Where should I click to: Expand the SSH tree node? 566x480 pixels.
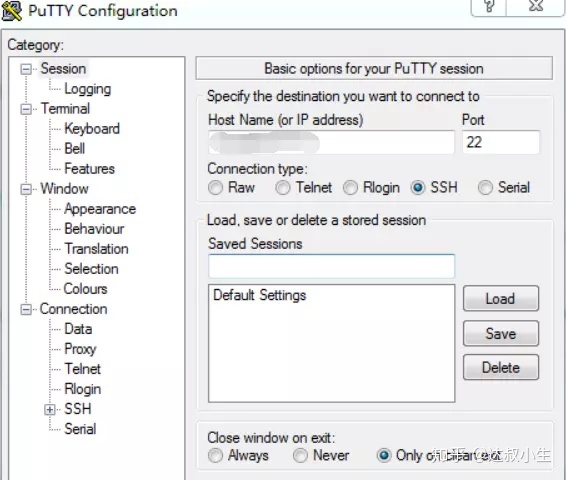point(49,410)
